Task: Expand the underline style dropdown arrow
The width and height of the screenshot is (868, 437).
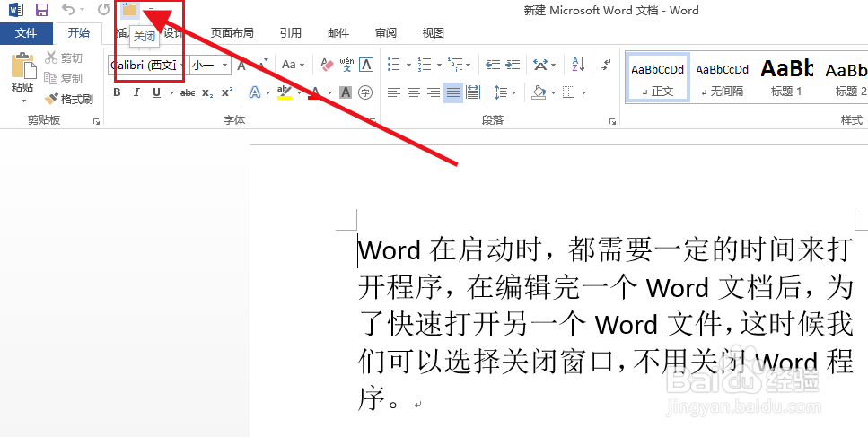Action: [x=171, y=93]
